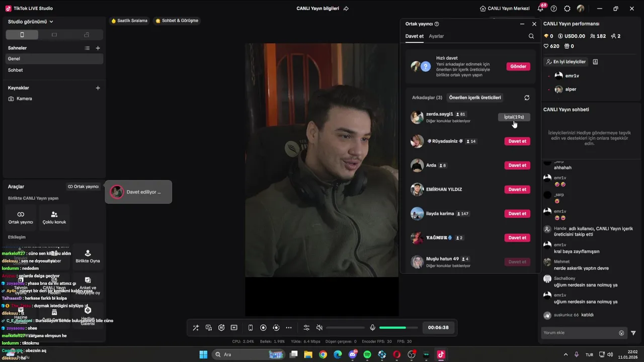Open the Çoklu konuk tool tile
This screenshot has height=362, width=644.
tap(54, 217)
